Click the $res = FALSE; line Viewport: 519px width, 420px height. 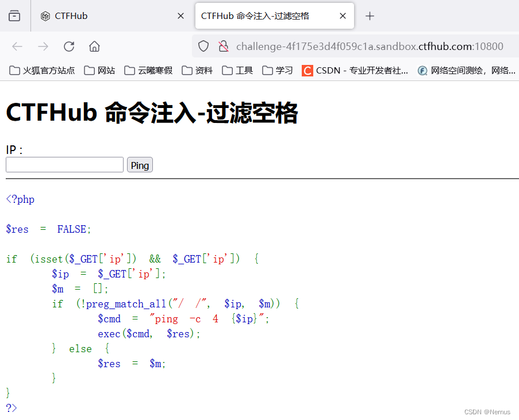(48, 229)
